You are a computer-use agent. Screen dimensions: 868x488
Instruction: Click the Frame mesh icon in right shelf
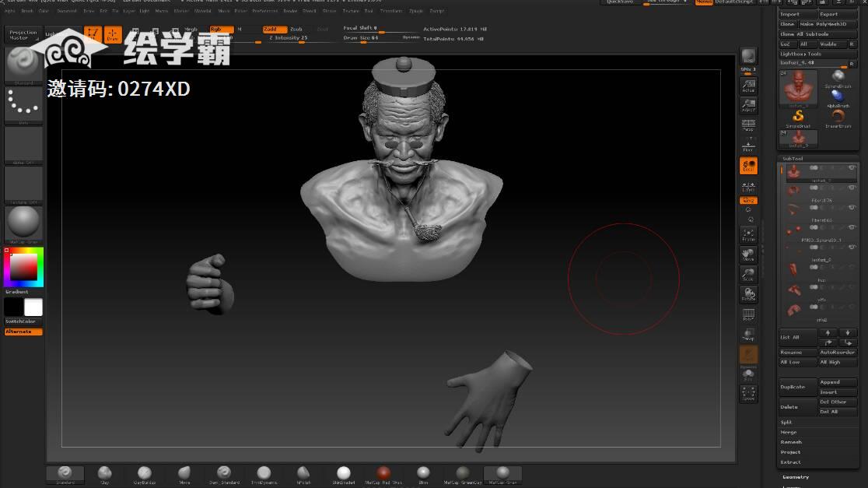tap(748, 234)
